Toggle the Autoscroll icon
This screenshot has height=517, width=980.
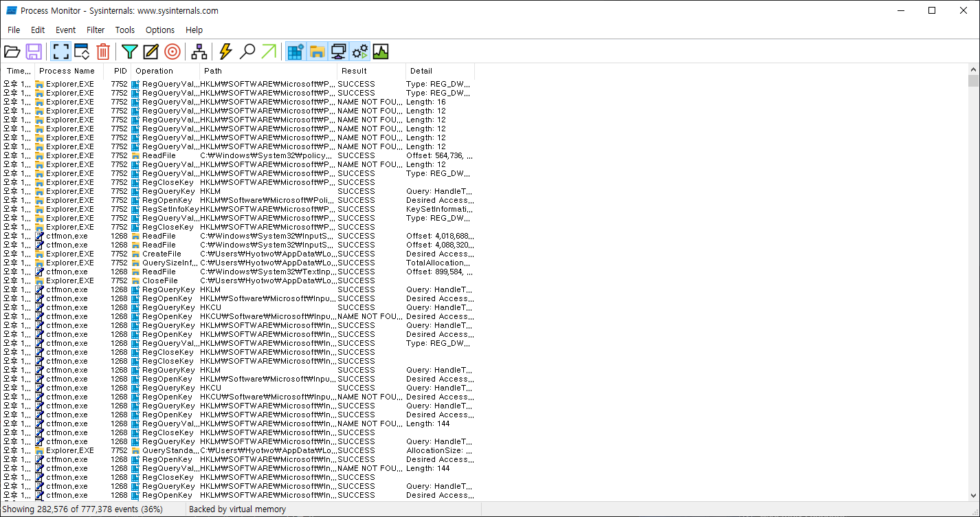(x=82, y=52)
